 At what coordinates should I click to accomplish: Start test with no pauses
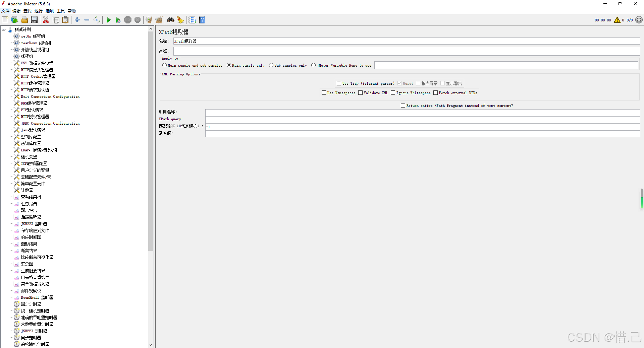click(118, 20)
